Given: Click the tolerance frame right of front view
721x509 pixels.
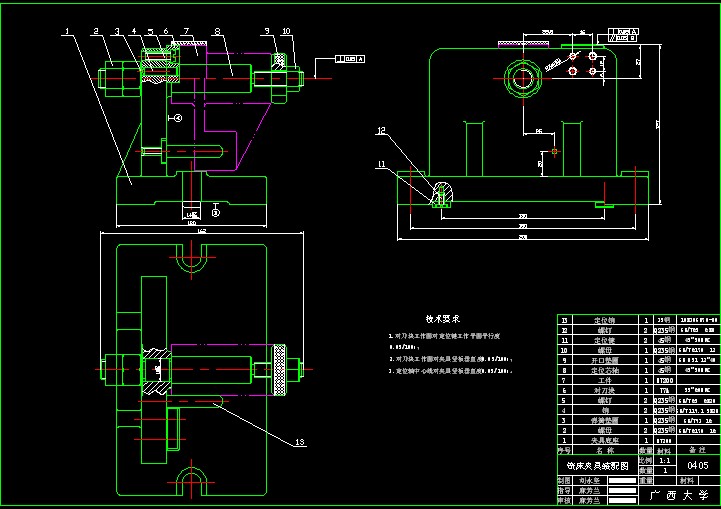Looking at the screenshot, I should pyautogui.click(x=350, y=59).
